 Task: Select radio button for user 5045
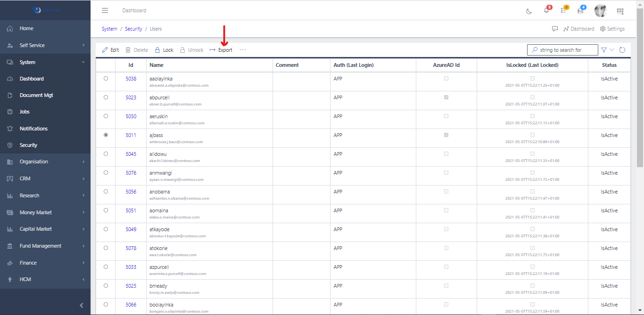point(106,154)
